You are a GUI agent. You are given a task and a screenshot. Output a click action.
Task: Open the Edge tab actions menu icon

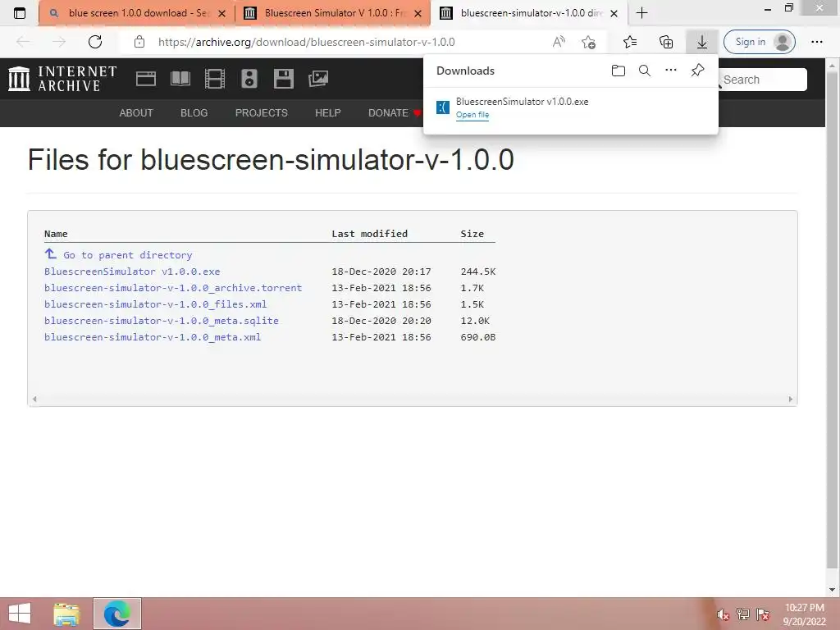coord(20,13)
